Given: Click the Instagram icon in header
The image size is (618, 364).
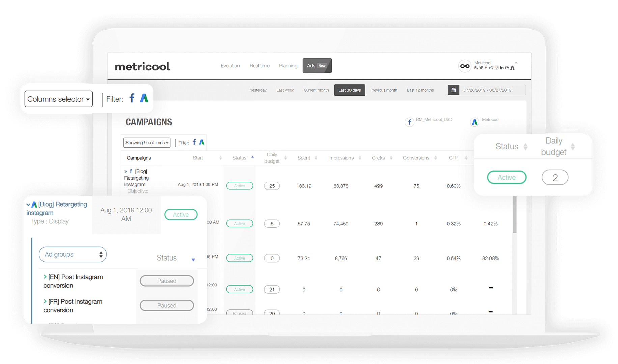Looking at the screenshot, I should 496,68.
